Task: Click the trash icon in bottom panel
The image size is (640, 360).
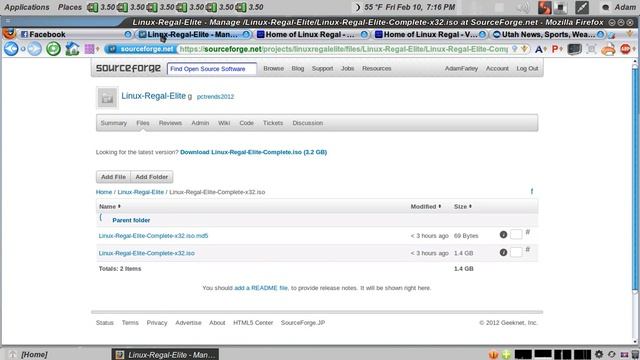Action: [636, 354]
